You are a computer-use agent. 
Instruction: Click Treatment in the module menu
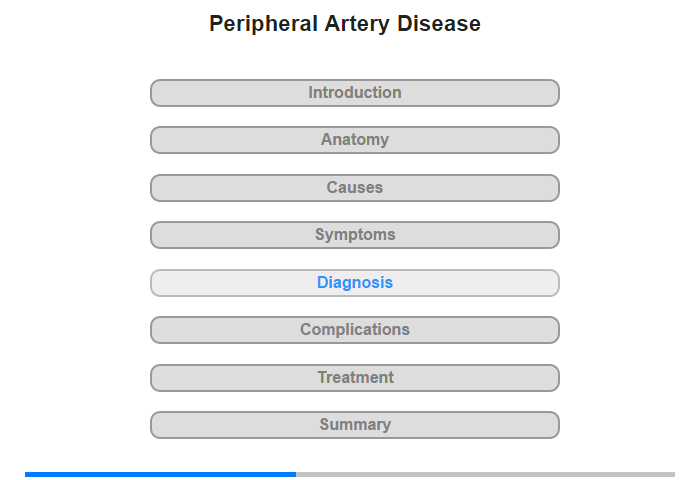[x=354, y=378]
